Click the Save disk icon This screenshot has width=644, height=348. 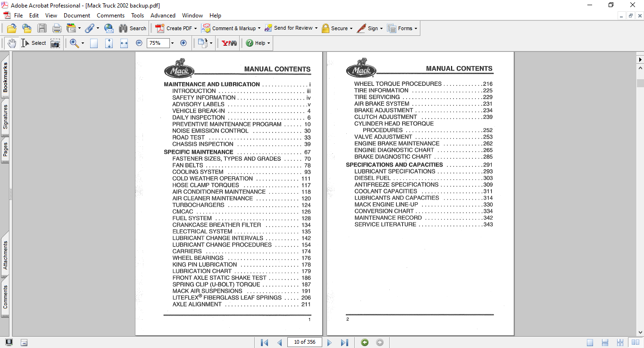[42, 28]
